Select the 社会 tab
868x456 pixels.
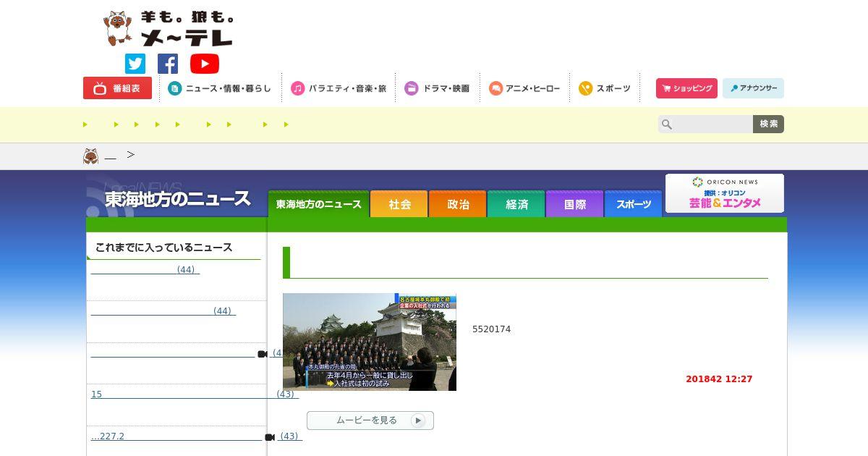[399, 204]
